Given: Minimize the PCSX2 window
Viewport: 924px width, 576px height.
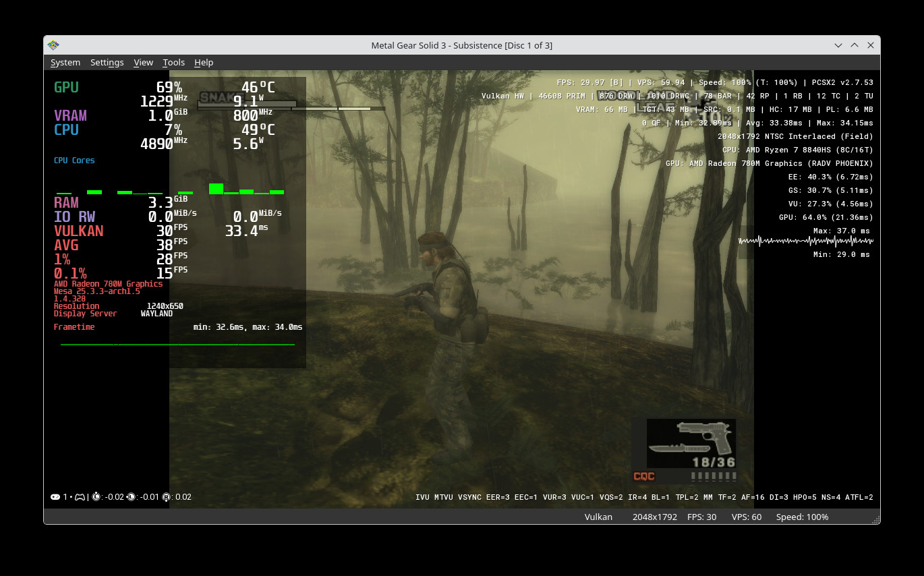Looking at the screenshot, I should tap(838, 45).
